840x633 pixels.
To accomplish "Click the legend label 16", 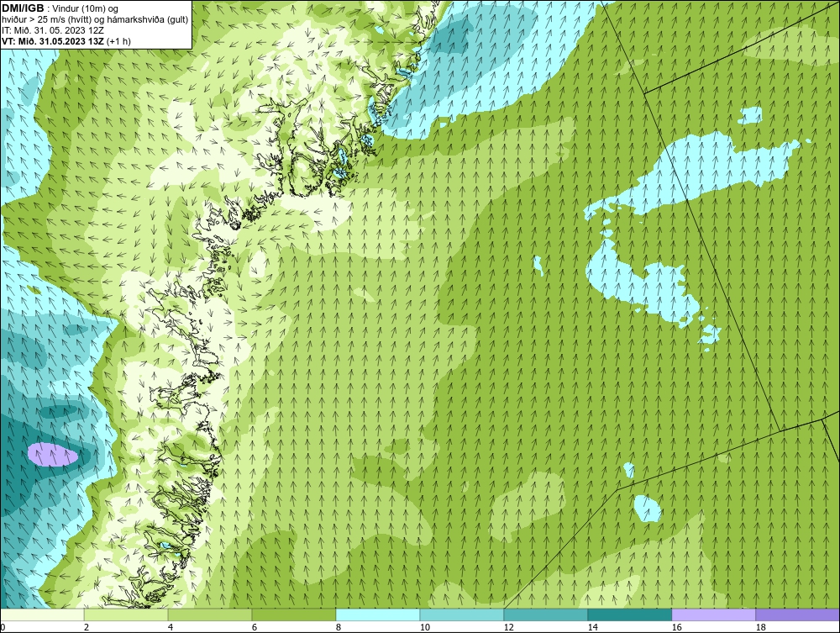I will (676, 627).
